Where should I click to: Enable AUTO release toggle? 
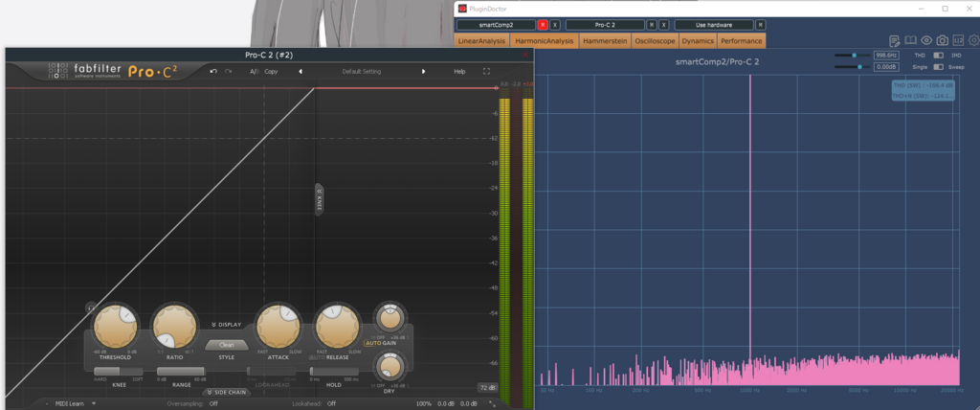point(316,357)
